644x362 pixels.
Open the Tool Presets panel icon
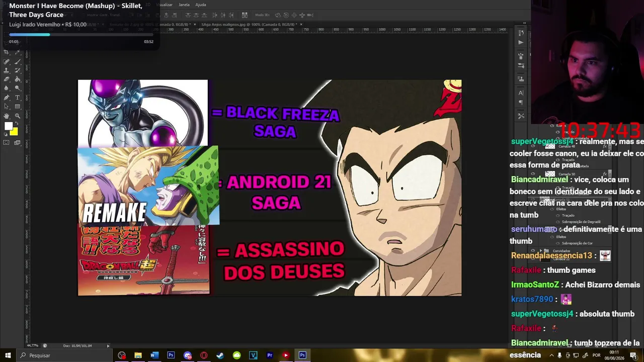point(521,116)
